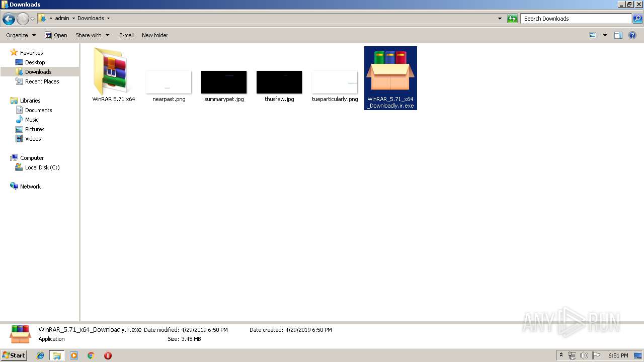Click E-mail in the command bar
This screenshot has width=644, height=362.
click(x=126, y=35)
